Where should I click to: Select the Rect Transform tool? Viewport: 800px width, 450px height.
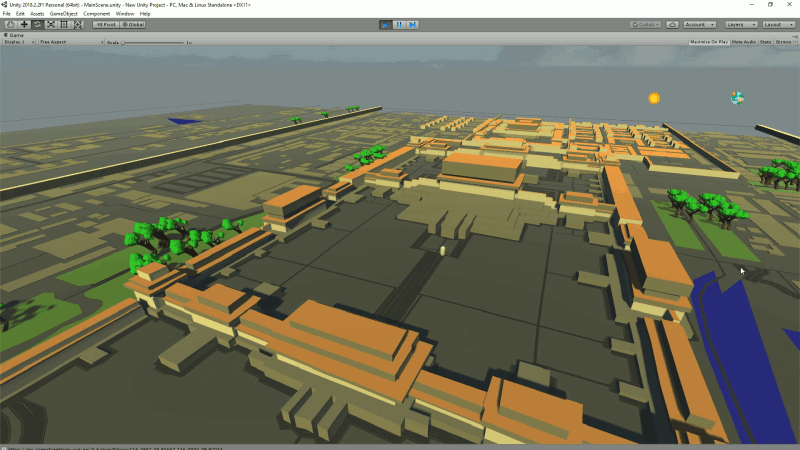(64, 24)
